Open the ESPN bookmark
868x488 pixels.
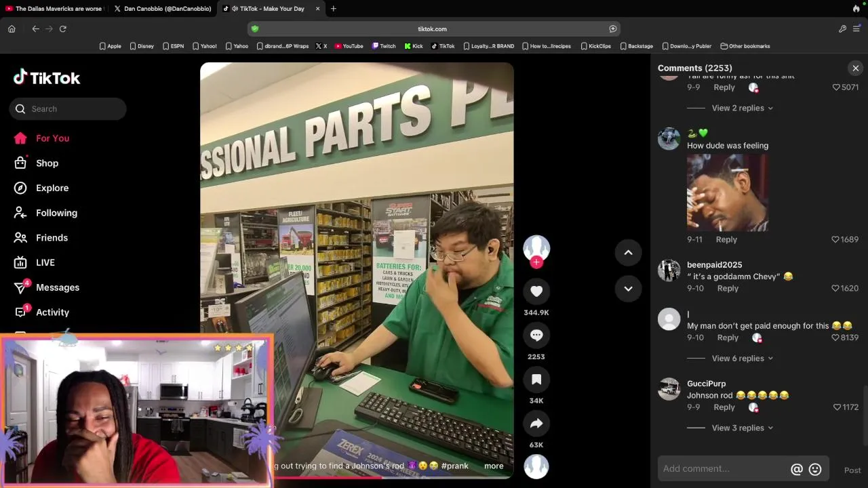(x=172, y=46)
